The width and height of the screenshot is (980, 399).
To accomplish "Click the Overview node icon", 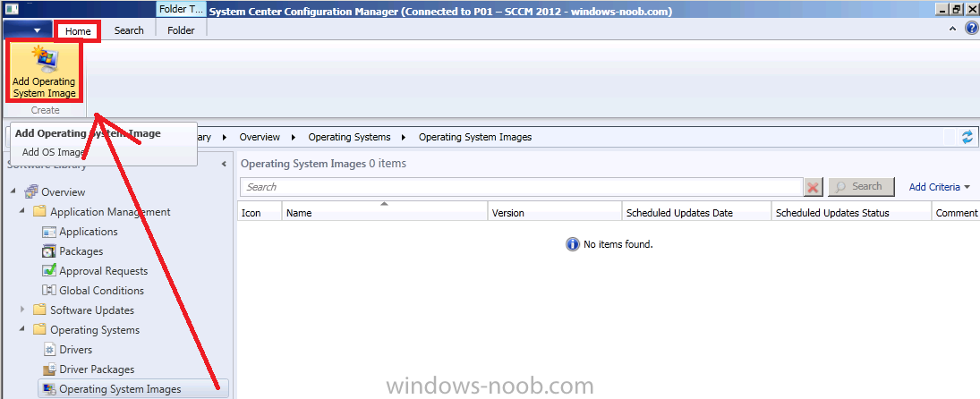I will (31, 191).
